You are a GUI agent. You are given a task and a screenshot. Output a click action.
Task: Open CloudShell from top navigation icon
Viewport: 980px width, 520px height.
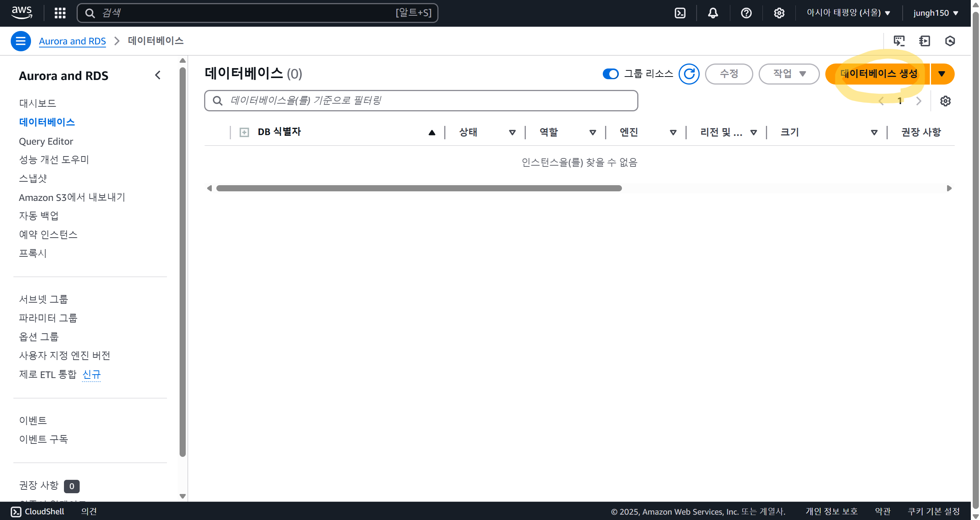point(680,13)
